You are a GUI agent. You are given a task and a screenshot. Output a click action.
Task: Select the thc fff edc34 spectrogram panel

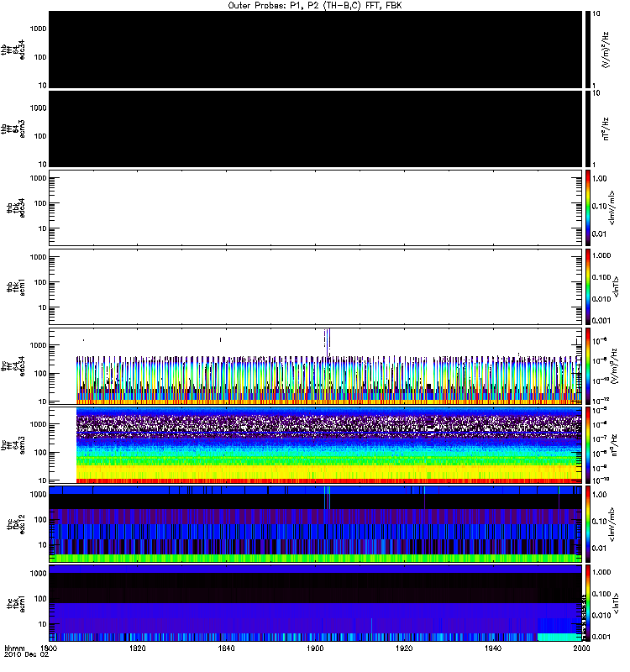coord(316,366)
